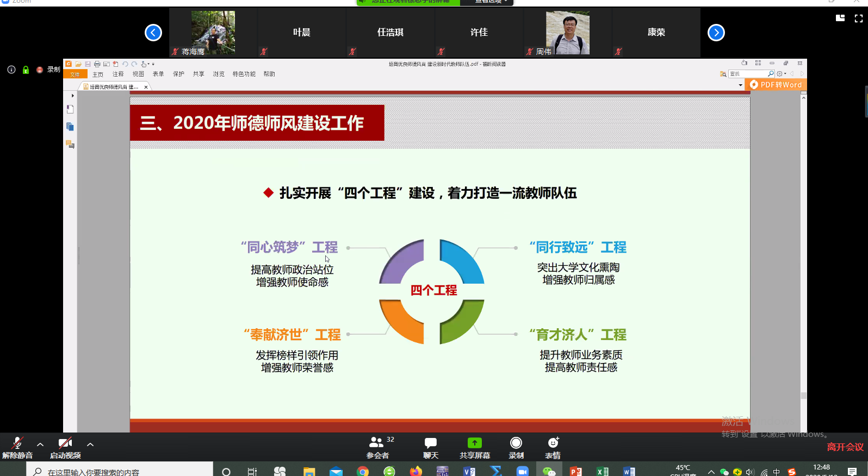Expand the PDF reader navigation side panel

72,96
